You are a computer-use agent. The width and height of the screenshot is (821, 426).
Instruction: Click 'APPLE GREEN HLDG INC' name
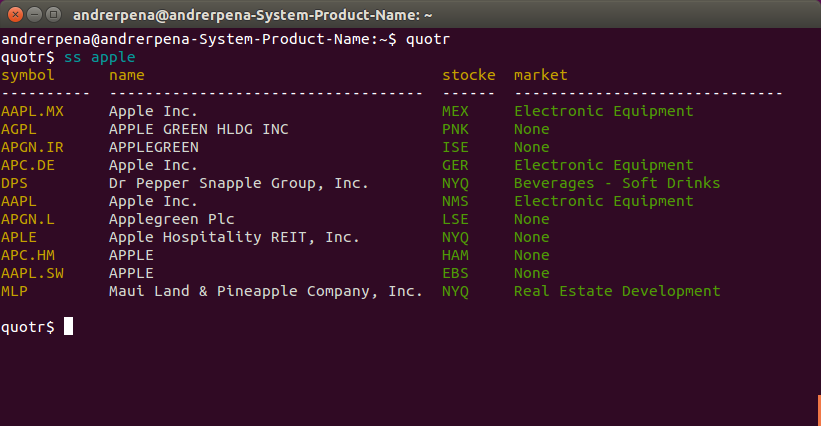tap(198, 129)
